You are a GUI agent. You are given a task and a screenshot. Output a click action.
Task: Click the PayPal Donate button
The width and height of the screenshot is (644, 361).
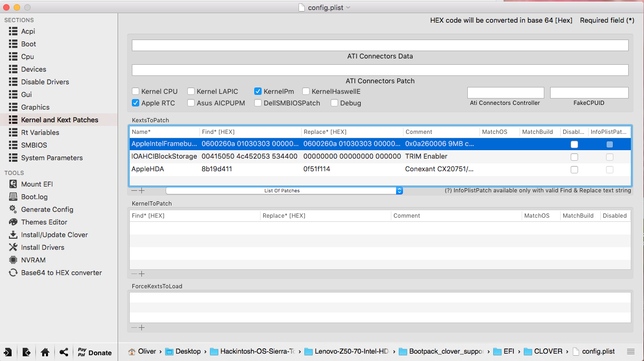click(x=95, y=352)
